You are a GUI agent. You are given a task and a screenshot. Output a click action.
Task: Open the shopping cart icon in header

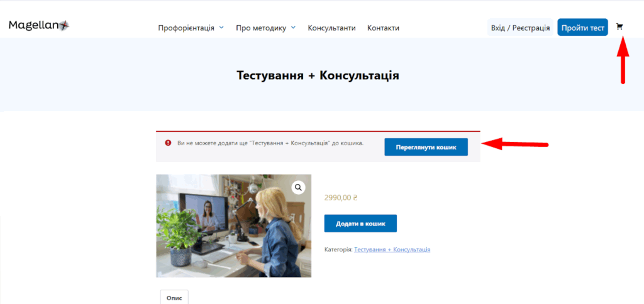[619, 27]
